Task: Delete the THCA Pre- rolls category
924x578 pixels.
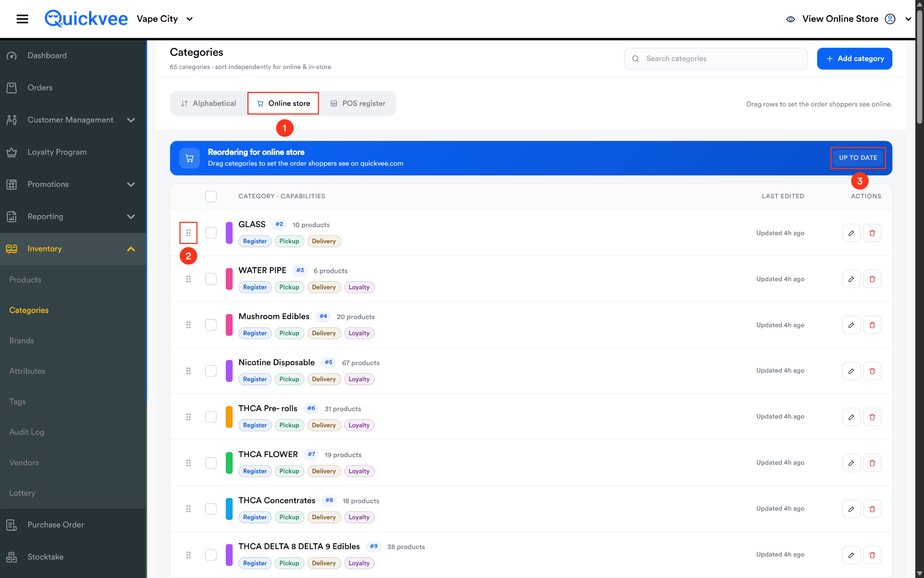Action: pos(872,417)
